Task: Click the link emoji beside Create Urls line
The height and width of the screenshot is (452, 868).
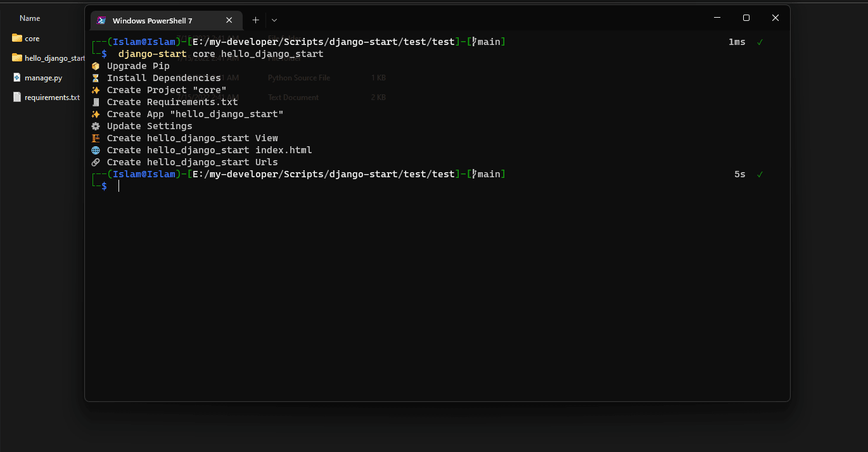Action: coord(96,162)
